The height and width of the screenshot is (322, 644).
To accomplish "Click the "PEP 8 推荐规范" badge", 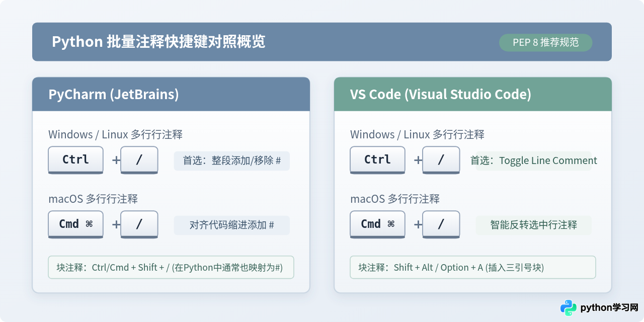I will click(545, 42).
